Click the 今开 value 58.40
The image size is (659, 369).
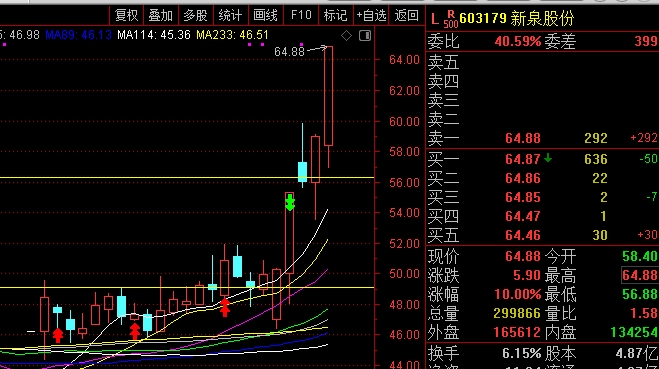[x=640, y=256]
